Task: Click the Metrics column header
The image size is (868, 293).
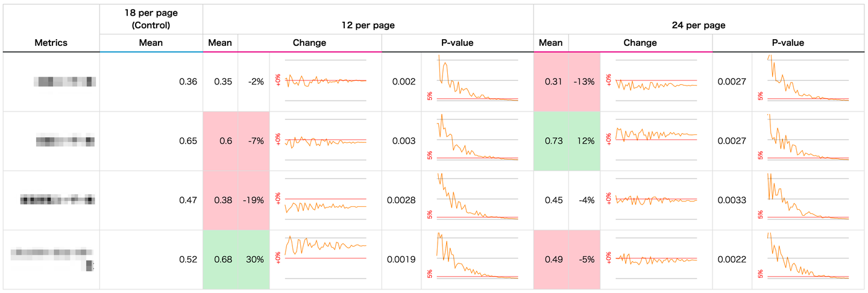Action: click(x=51, y=43)
